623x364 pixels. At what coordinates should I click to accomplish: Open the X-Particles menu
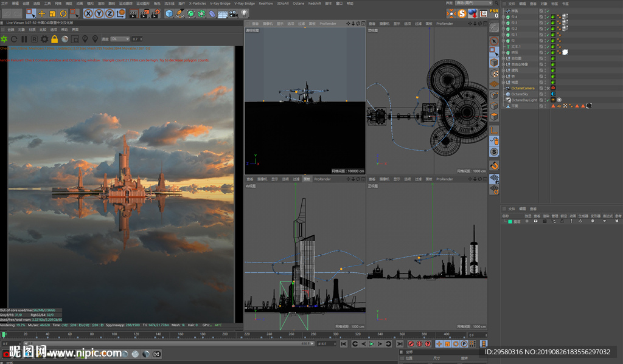click(x=197, y=3)
